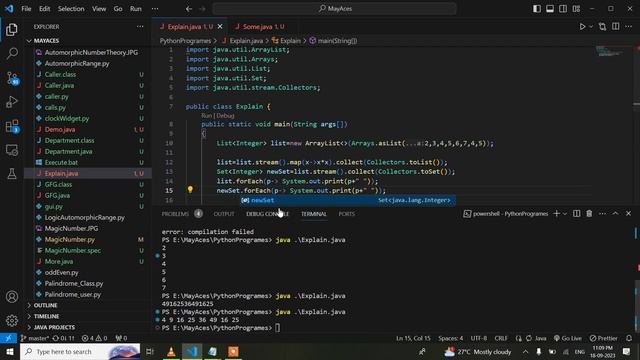The width and height of the screenshot is (640, 360).
Task: Open errors and warnings status item
Action: click(x=94, y=338)
